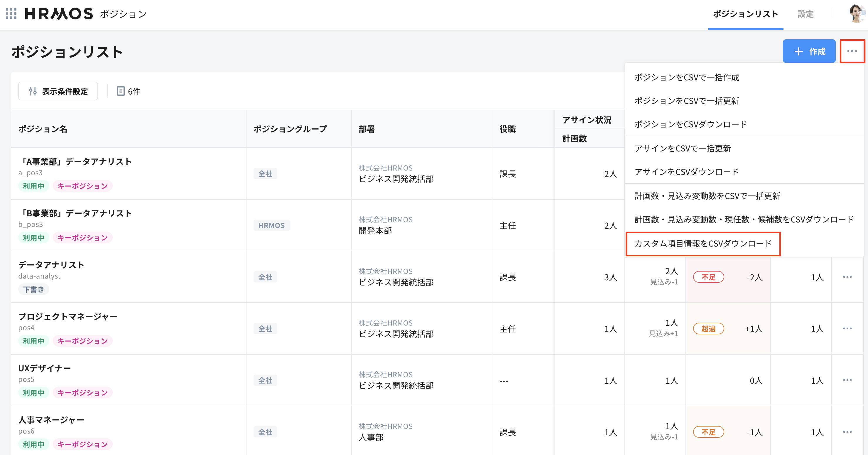Screen dimensions: 868x455
Task: Select ポジションをCSVで一括作成 menu item
Action: point(687,77)
